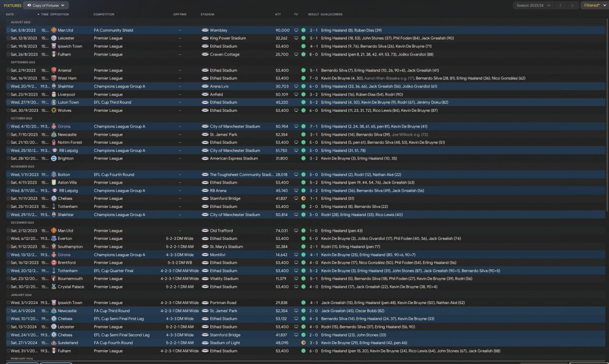The width and height of the screenshot is (609, 364).
Task: Click the Bournemouth club badge
Action: click(x=54, y=279)
